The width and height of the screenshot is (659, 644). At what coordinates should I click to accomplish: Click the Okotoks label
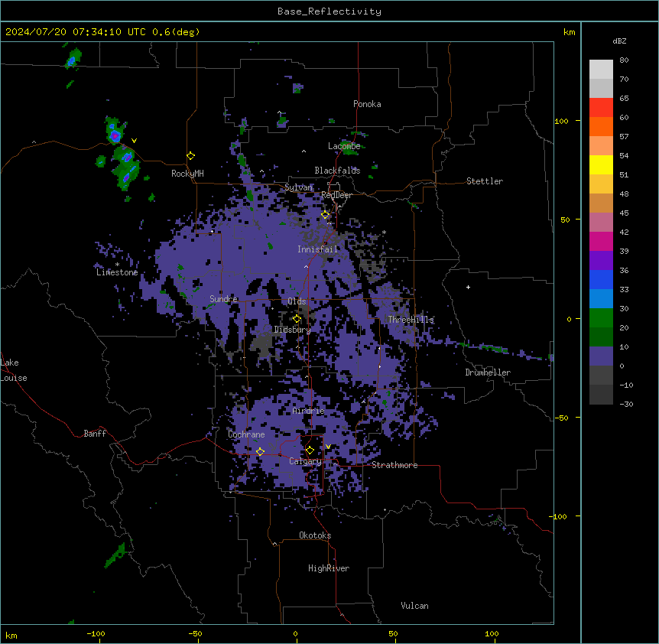pos(315,535)
